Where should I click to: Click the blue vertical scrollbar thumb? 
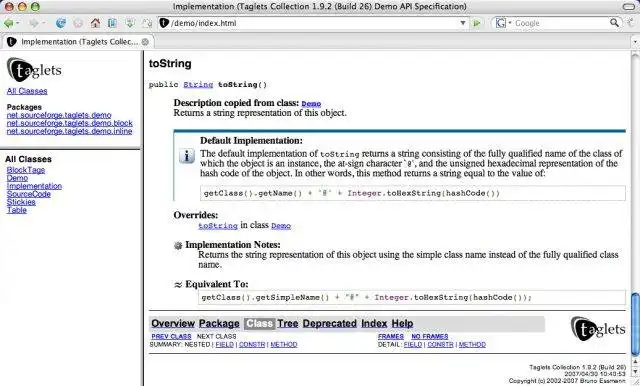tap(636, 324)
